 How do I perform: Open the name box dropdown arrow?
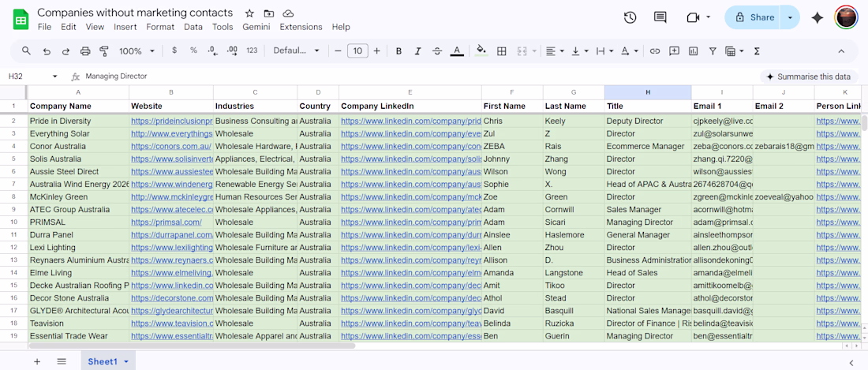point(54,77)
